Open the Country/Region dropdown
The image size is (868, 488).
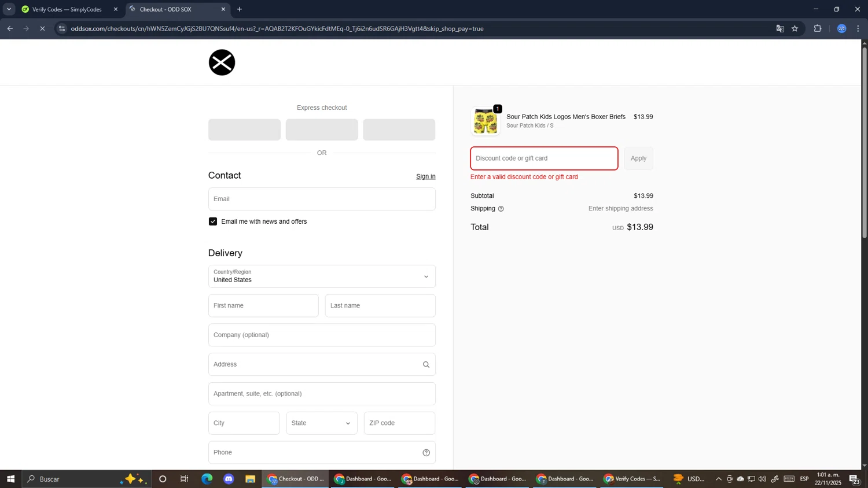coord(322,276)
